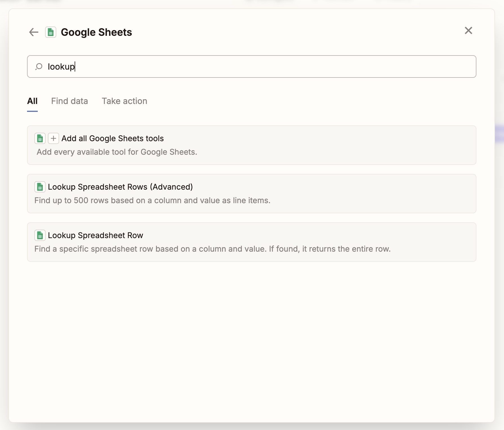Click the "Google Sheets" heading text
The height and width of the screenshot is (430, 504).
(96, 32)
